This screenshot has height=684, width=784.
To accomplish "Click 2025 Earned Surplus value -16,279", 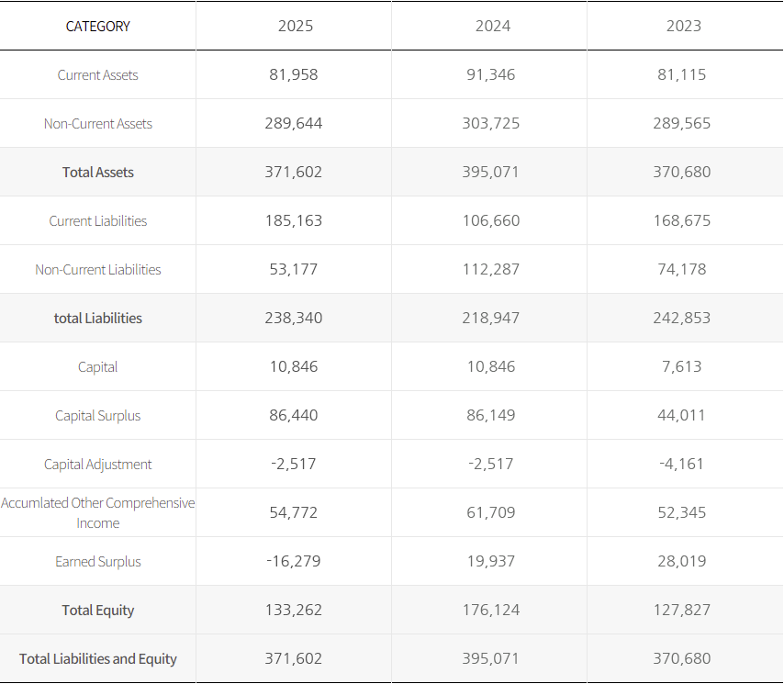I will pos(295,562).
